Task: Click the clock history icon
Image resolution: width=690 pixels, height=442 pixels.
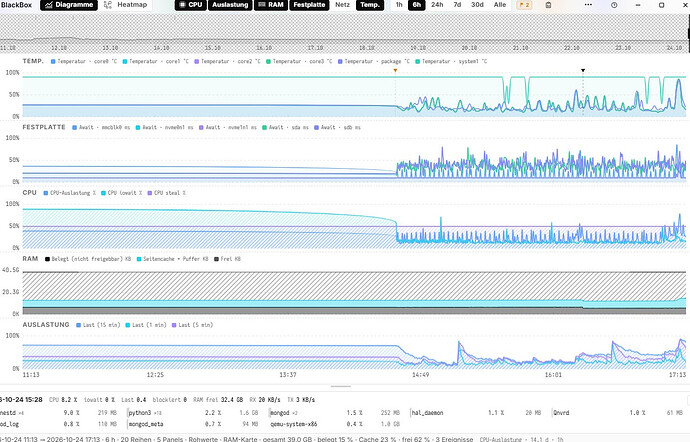Action: coord(614,5)
